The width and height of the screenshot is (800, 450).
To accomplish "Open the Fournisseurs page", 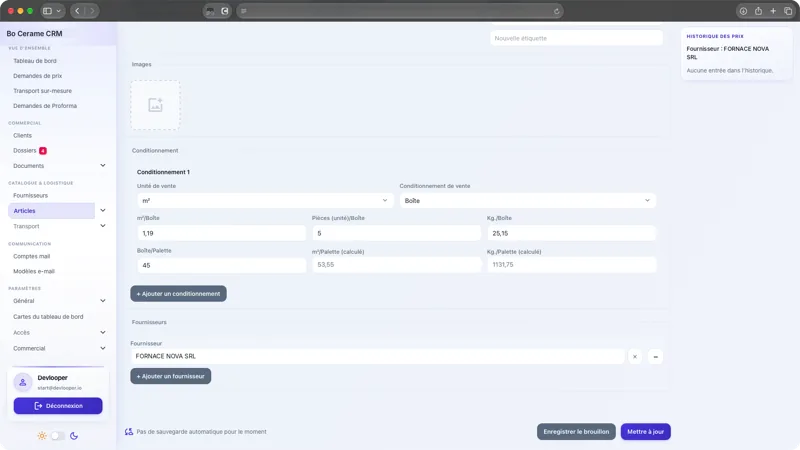I will coord(31,195).
